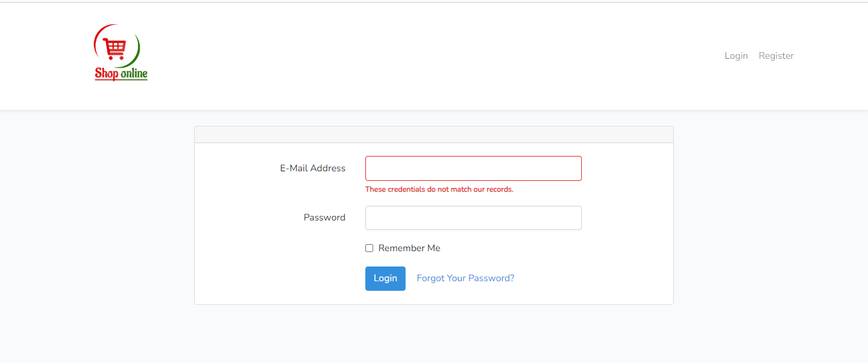Toggle the Remember Me checkbox

369,248
